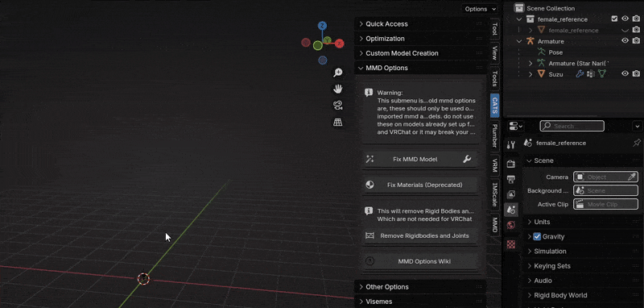The width and height of the screenshot is (644, 308).
Task: Click the pan hand viewport icon
Action: (337, 89)
